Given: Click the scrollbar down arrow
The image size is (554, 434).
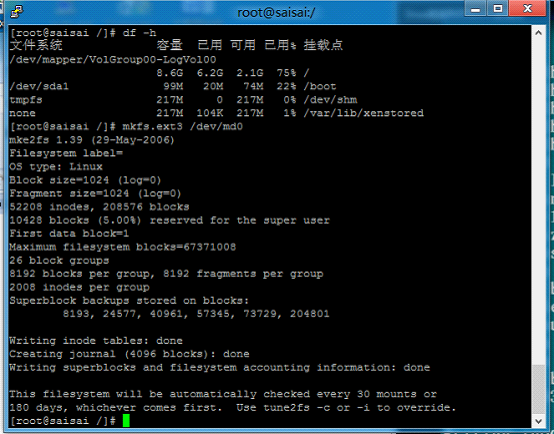Looking at the screenshot, I should 538,421.
